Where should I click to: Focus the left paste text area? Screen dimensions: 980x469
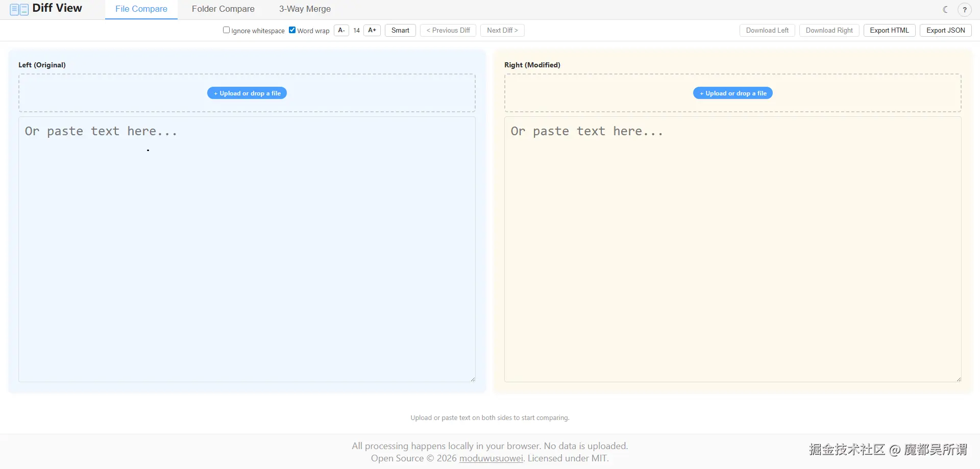pos(247,249)
